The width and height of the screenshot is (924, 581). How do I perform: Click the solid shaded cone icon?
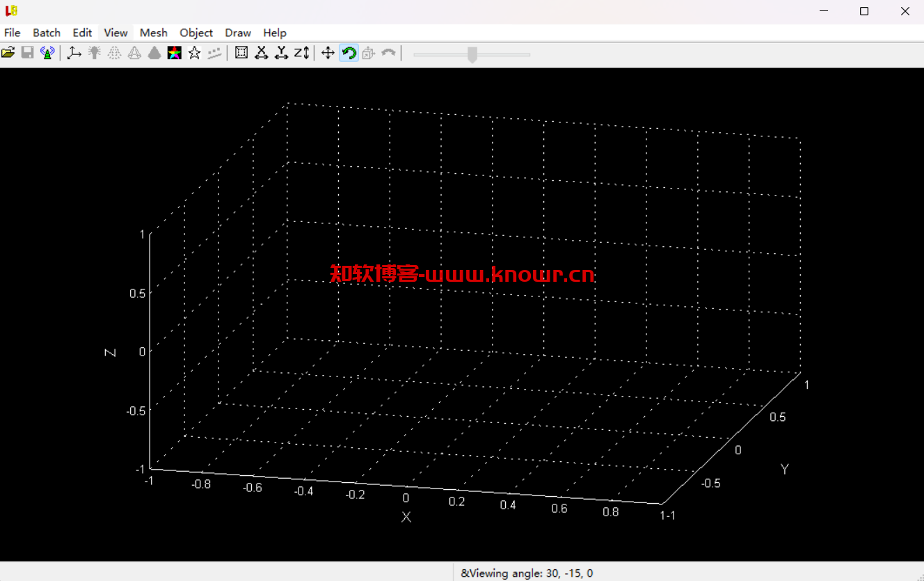pyautogui.click(x=154, y=53)
